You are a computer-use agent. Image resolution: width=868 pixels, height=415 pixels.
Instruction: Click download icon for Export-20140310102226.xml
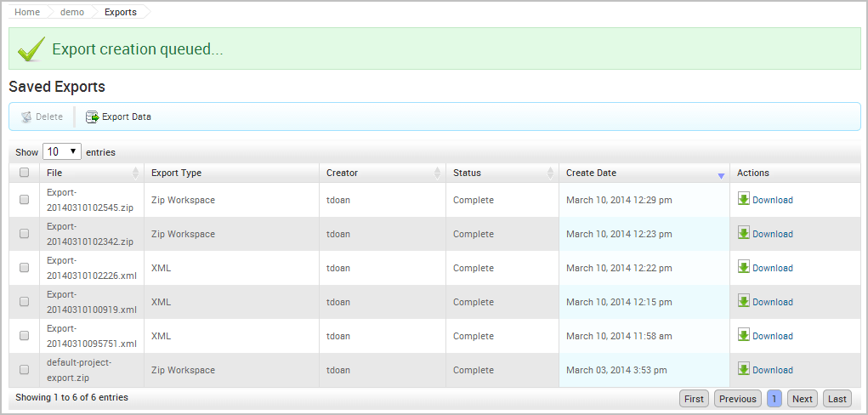(744, 268)
